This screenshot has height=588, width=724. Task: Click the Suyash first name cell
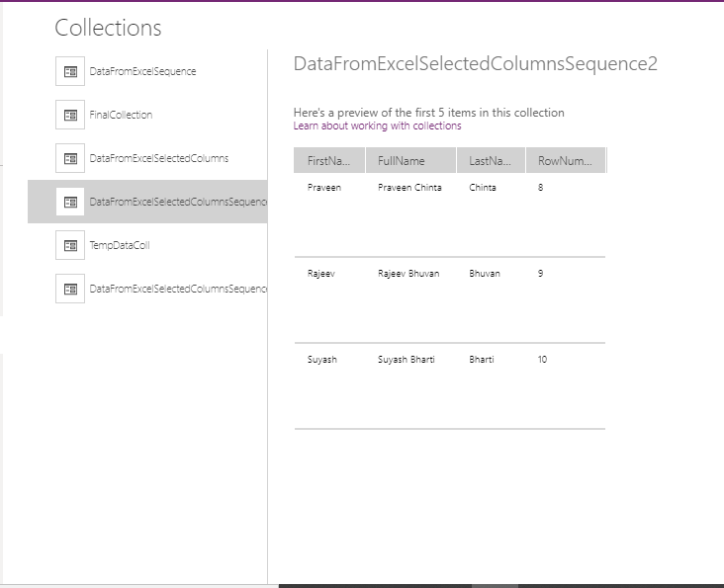pos(321,360)
